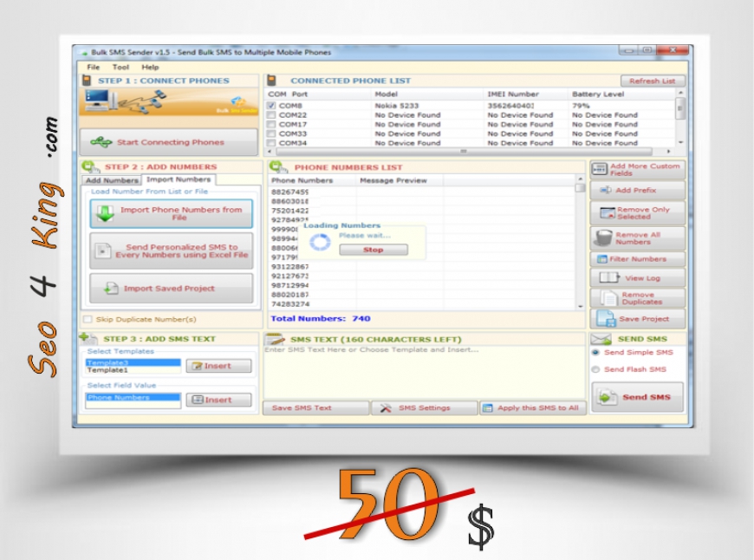Click the Battery Level column header
Image resolution: width=754 pixels, height=560 pixels.
tap(598, 94)
